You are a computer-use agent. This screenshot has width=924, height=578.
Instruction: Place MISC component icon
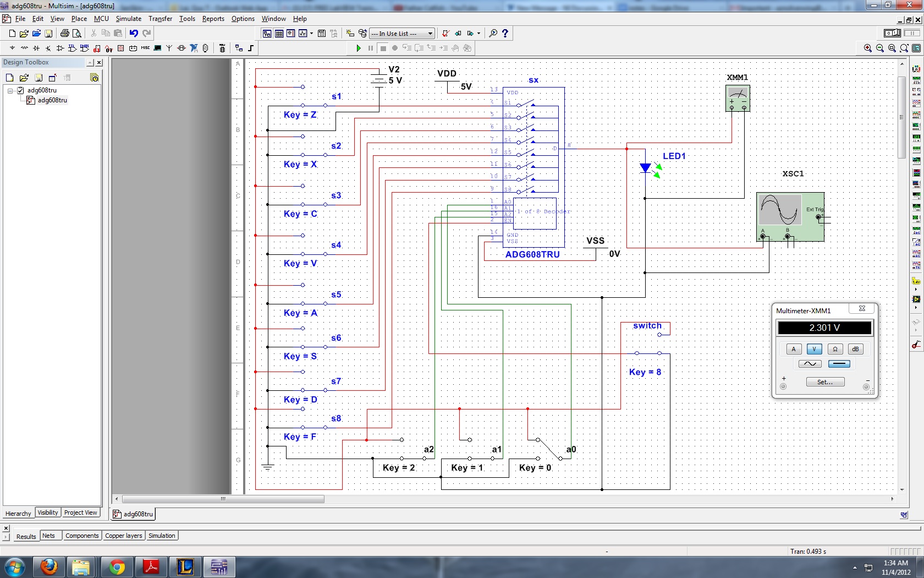click(145, 48)
